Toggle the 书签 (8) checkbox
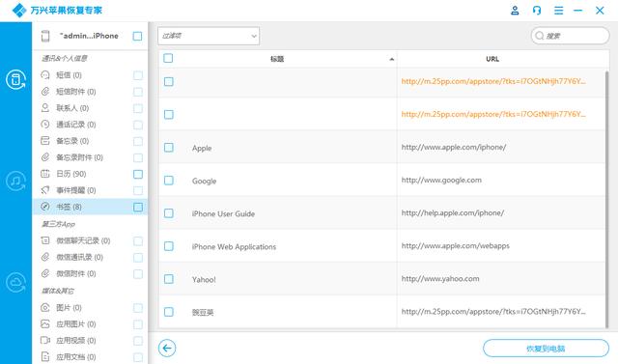Viewport: 618px width, 364px height. pos(138,207)
